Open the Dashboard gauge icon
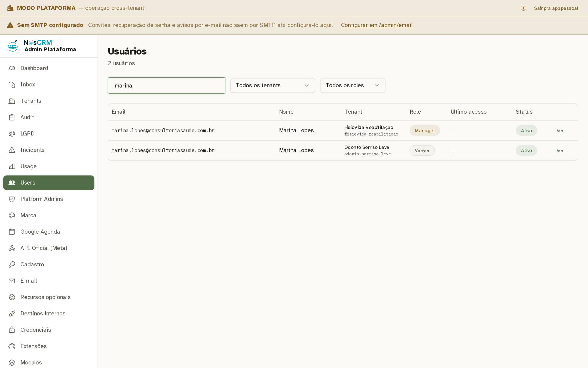The height and width of the screenshot is (368, 588). tap(12, 68)
